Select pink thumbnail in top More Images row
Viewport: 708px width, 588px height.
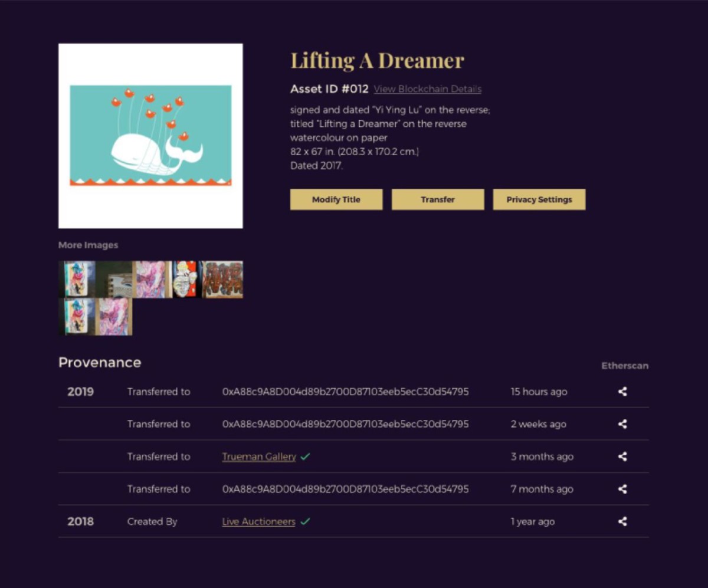pos(152,280)
